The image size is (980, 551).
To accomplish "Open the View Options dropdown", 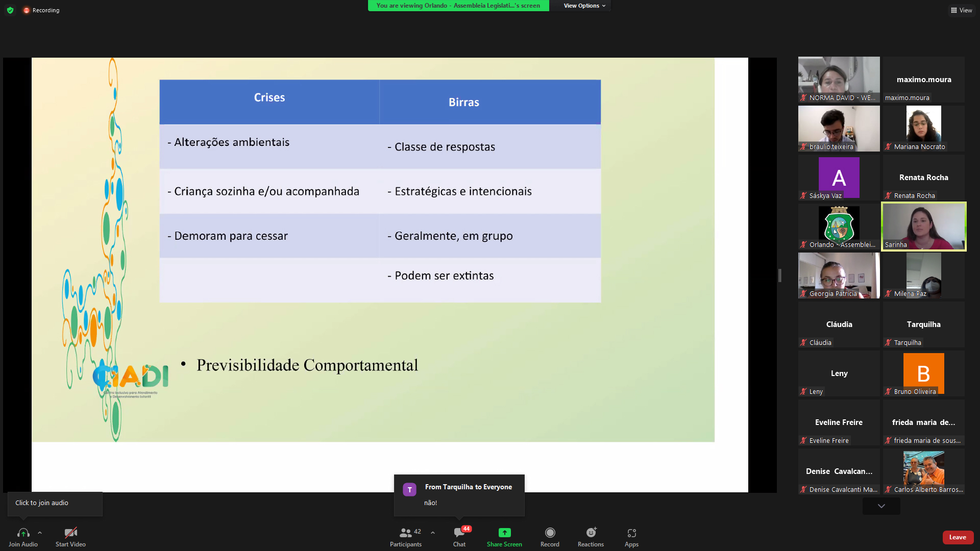I will 584,6.
